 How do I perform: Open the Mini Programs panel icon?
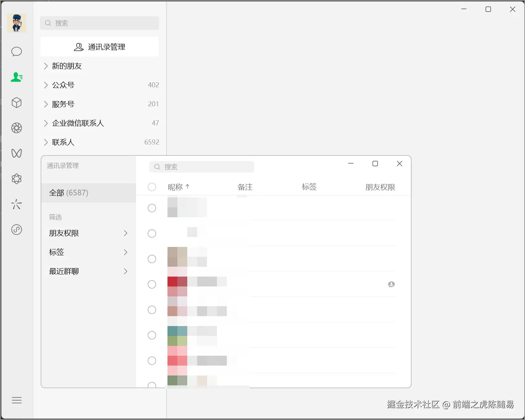(17, 103)
